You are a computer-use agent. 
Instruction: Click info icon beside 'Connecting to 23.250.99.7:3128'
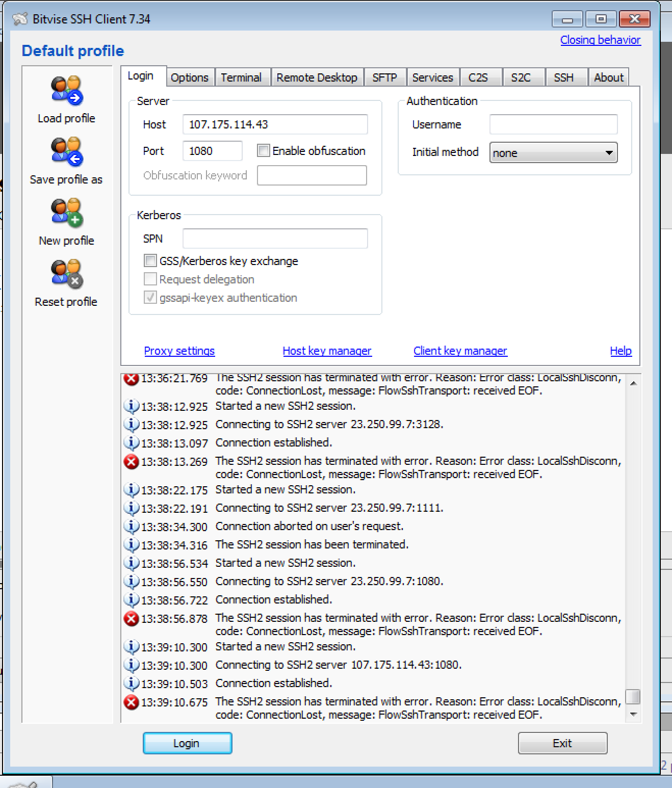pos(132,425)
